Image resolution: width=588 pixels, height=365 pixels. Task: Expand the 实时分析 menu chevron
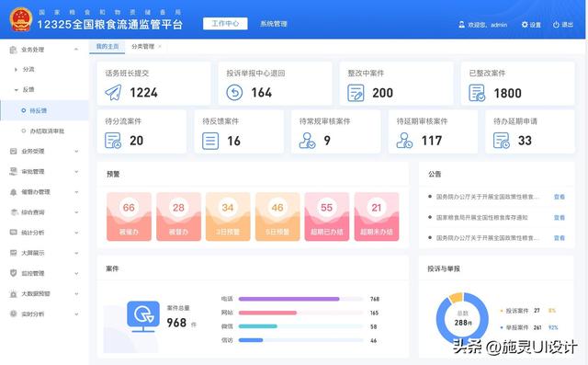click(76, 314)
